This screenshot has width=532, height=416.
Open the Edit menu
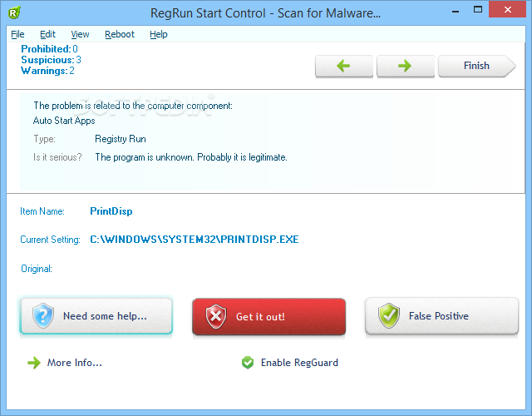click(47, 34)
